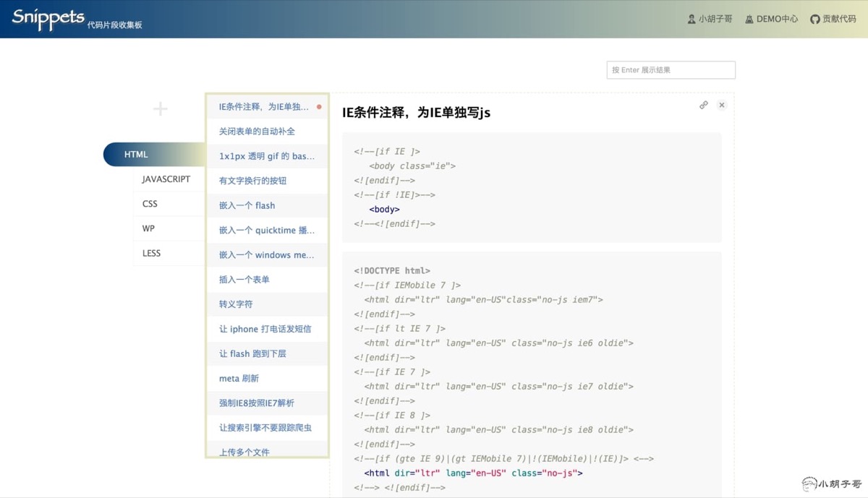Click the Snippets logo in header
This screenshot has width=868, height=498.
pos(48,19)
